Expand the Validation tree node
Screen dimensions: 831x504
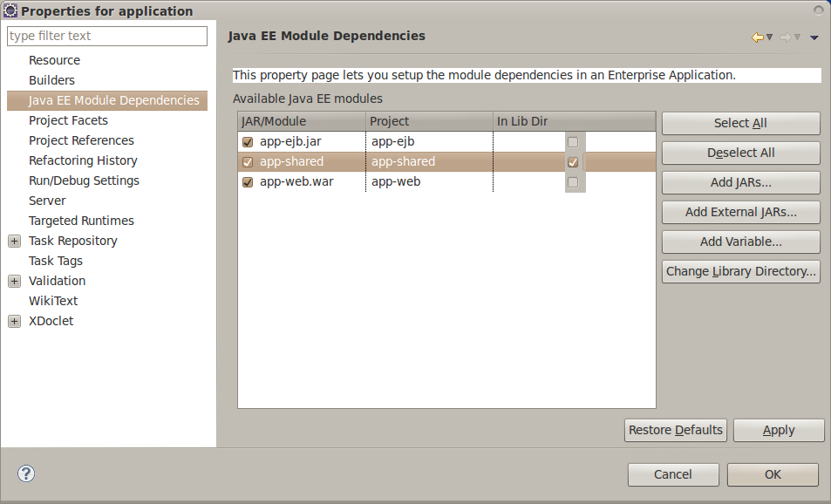click(x=14, y=281)
